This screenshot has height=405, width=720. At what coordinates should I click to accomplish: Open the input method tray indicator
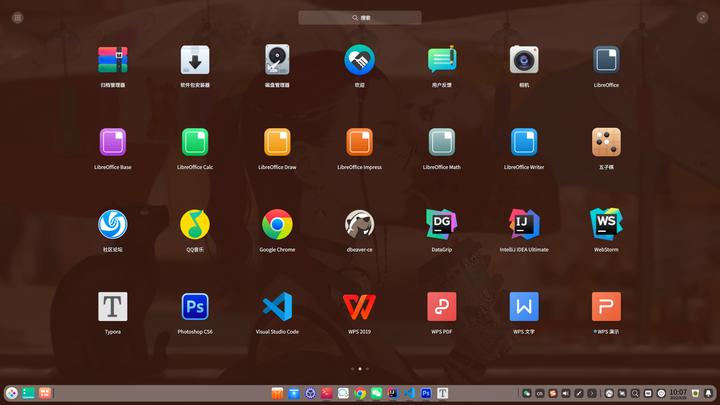click(x=540, y=394)
